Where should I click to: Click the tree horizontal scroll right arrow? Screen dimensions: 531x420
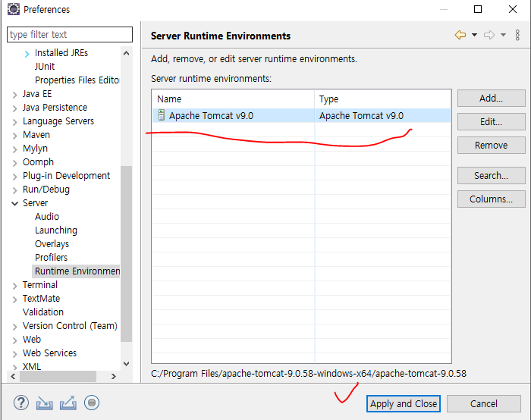[x=114, y=376]
